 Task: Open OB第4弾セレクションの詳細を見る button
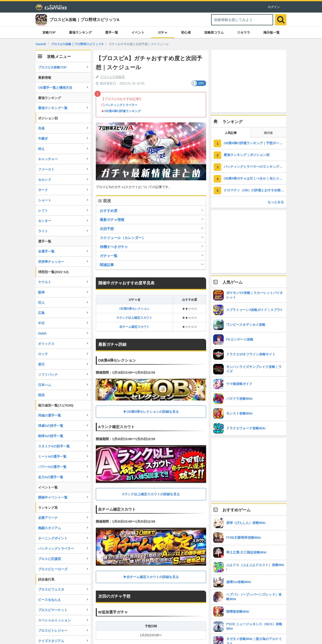click(151, 412)
